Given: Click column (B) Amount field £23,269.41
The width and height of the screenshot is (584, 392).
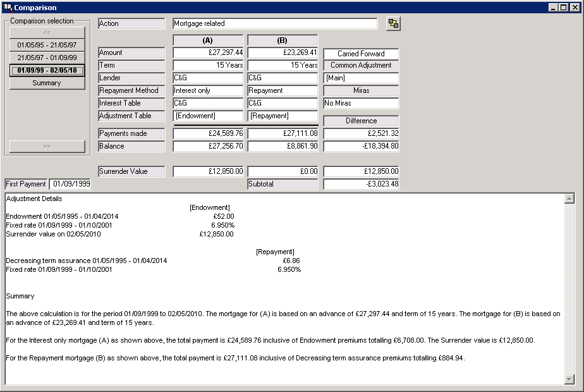Looking at the screenshot, I should click(283, 52).
